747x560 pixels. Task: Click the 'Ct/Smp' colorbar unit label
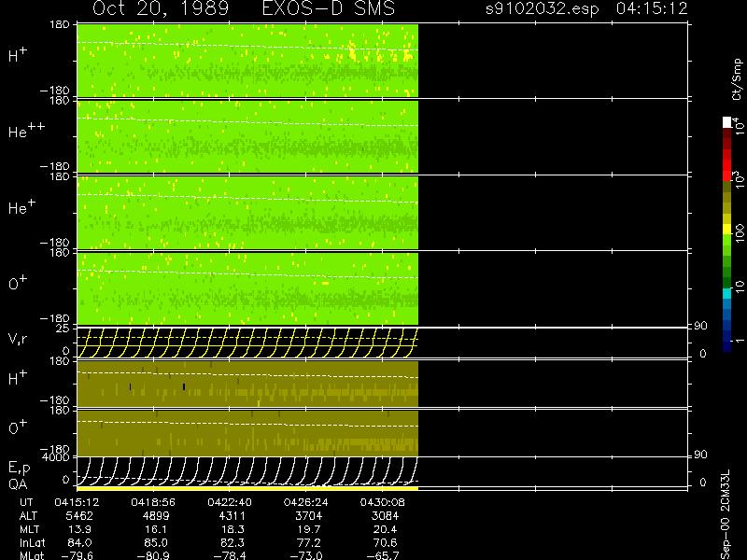coord(737,79)
